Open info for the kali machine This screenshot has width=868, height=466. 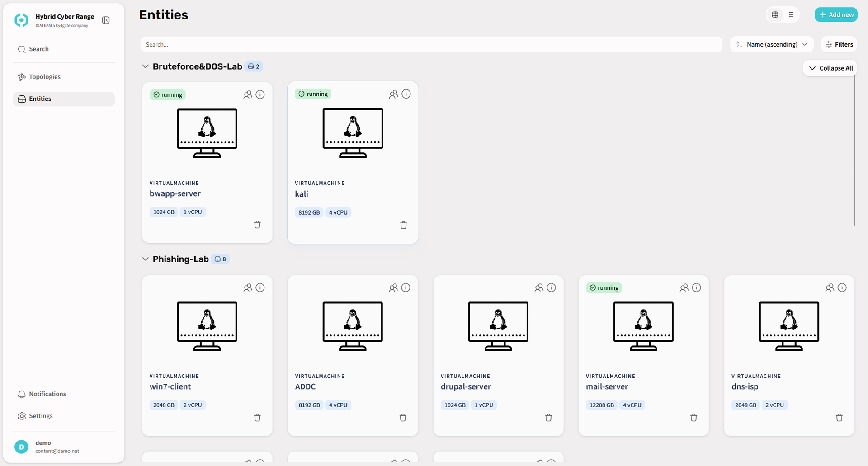pyautogui.click(x=406, y=94)
